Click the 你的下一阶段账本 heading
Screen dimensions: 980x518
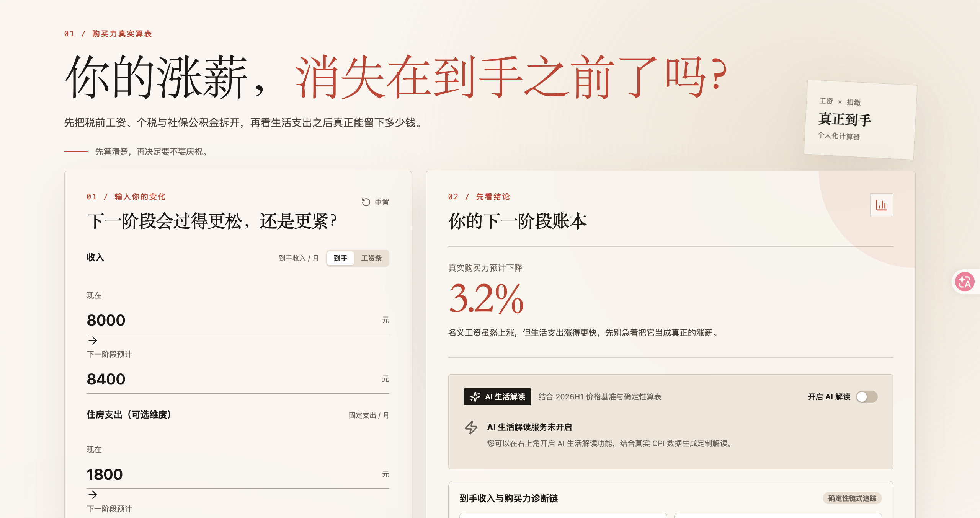pos(518,221)
